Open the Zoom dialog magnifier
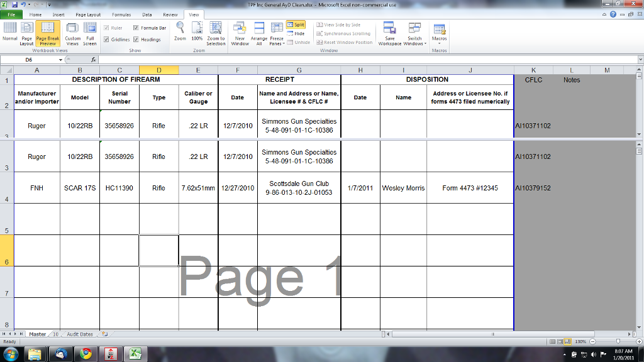 (x=180, y=31)
